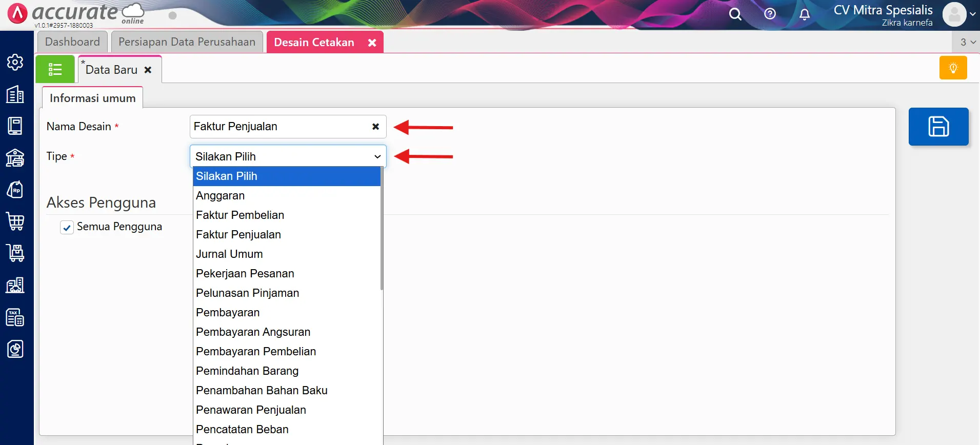Viewport: 980px width, 445px height.
Task: Clear the Nama Desain field with X
Action: 375,127
